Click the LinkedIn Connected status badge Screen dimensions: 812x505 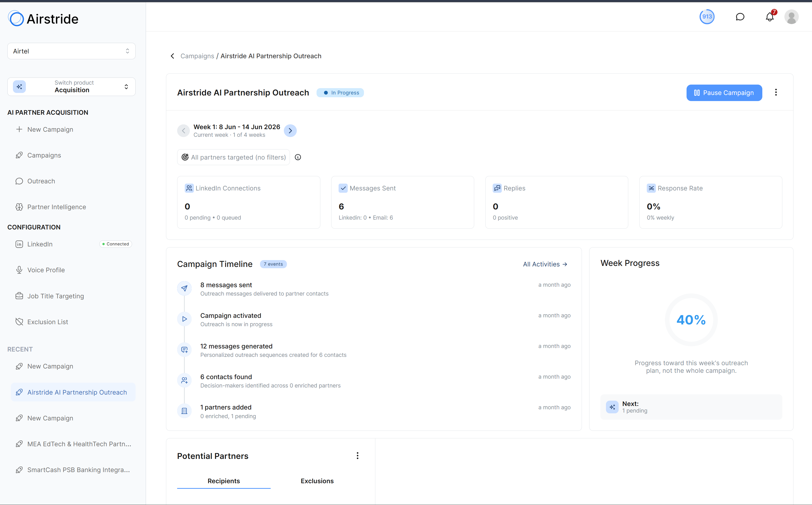(x=116, y=244)
